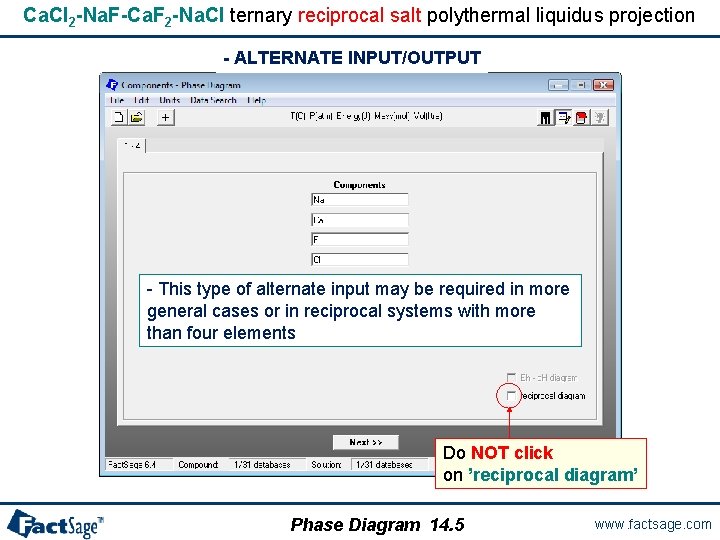Click Solution '1/31 databases' status entry
Viewport: 720px width, 540px height.
(384, 465)
